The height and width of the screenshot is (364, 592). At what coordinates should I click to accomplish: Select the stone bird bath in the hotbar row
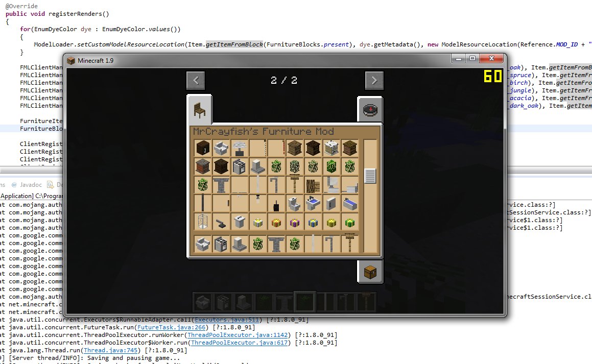(276, 244)
